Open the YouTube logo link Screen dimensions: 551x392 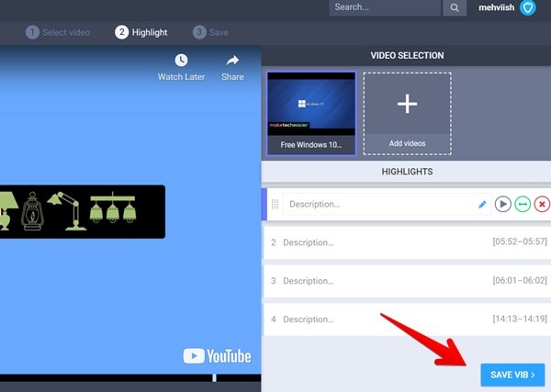tap(217, 356)
